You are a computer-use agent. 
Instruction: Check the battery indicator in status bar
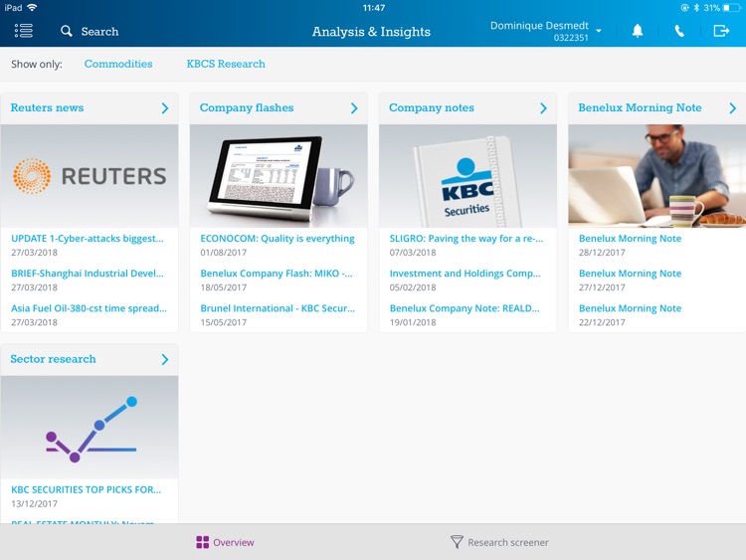[732, 8]
